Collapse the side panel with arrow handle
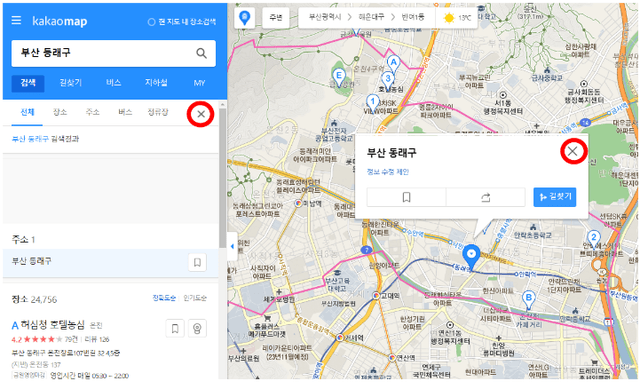Screen dimensions: 640x383 coord(232,246)
